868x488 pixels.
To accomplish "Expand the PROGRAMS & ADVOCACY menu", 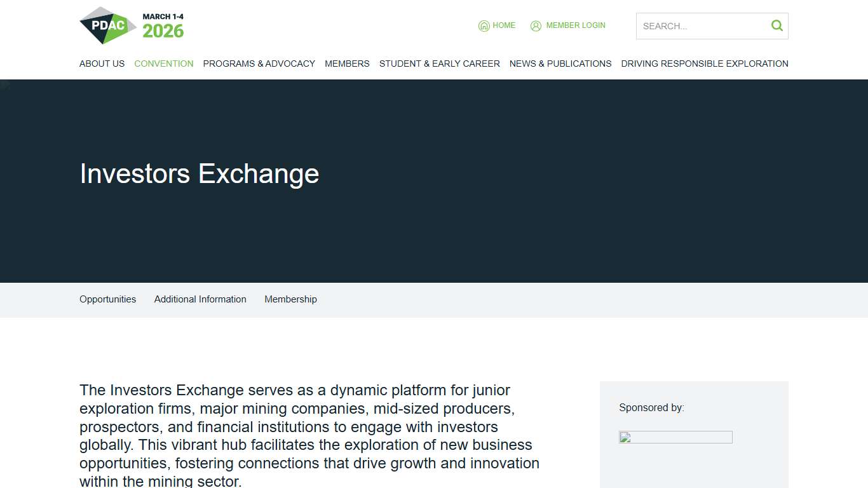I will point(259,64).
